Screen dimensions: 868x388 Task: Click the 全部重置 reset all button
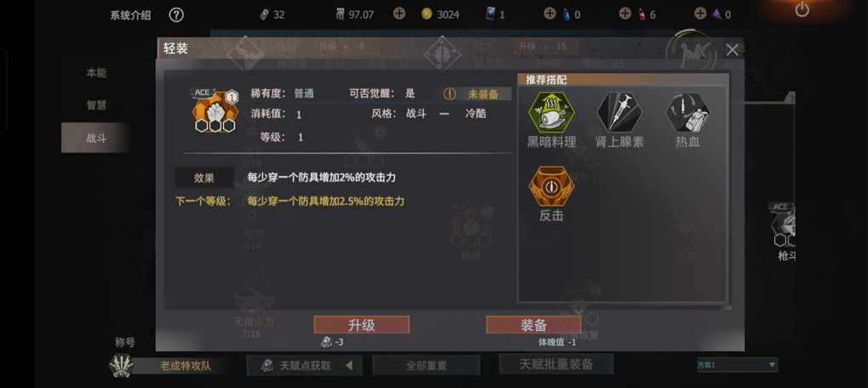tap(426, 365)
